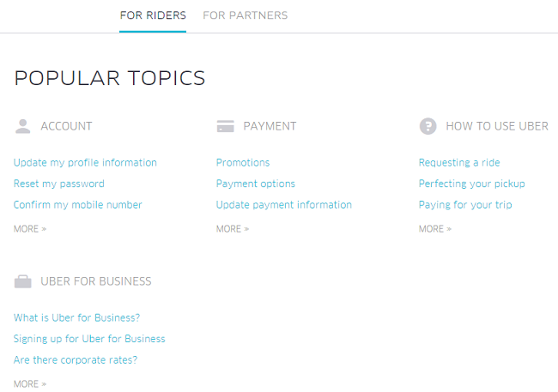Open Perfecting your pickup link
The width and height of the screenshot is (558, 392).
coord(471,184)
